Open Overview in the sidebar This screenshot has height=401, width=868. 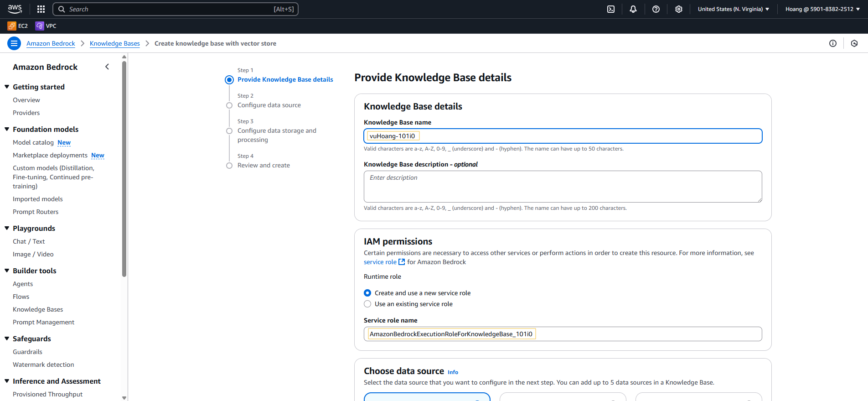pos(26,100)
